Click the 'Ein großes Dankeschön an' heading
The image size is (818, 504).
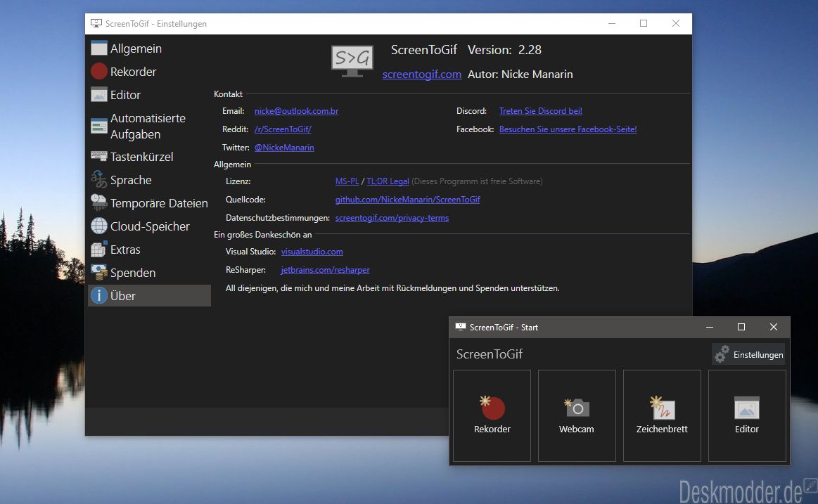(263, 235)
